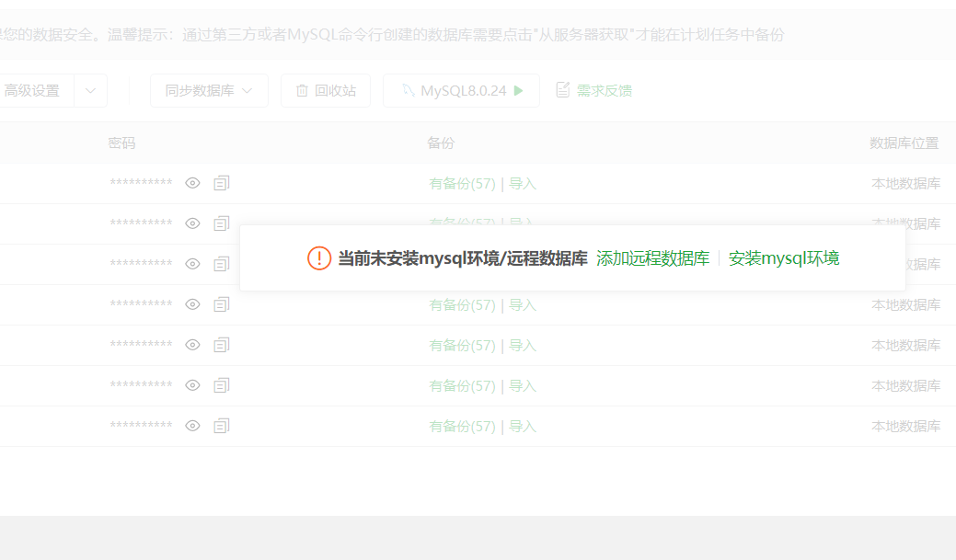Reveal the password in the first row
Viewport: 956px width, 560px height.
point(192,183)
